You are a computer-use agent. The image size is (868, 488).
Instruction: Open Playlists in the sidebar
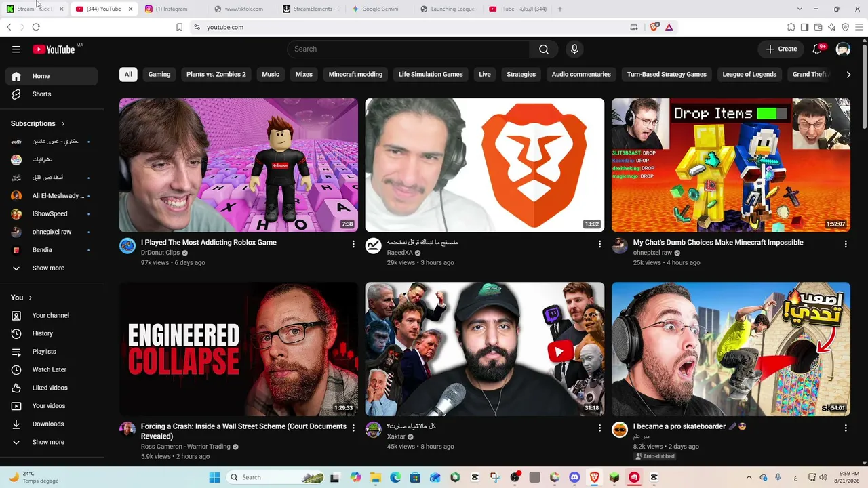(51, 352)
